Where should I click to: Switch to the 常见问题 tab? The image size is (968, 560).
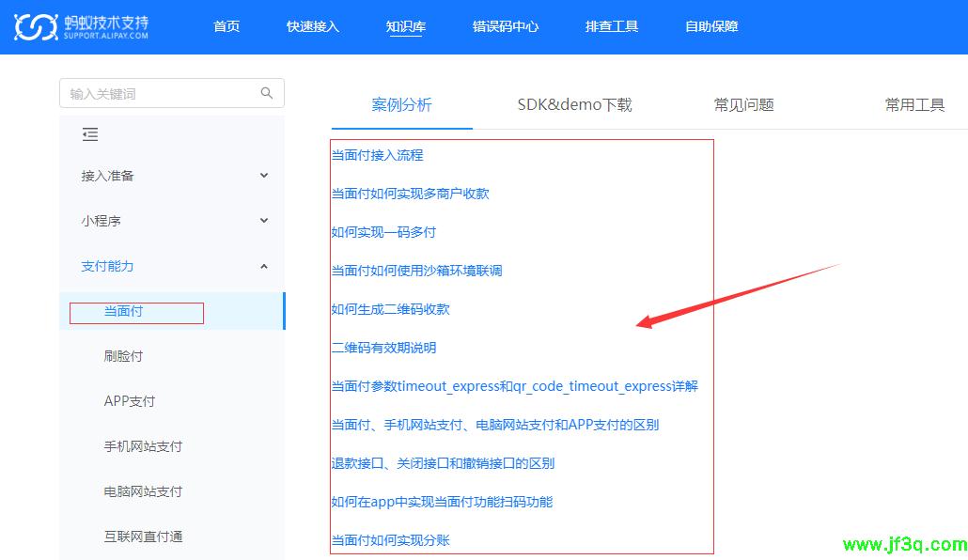(743, 104)
